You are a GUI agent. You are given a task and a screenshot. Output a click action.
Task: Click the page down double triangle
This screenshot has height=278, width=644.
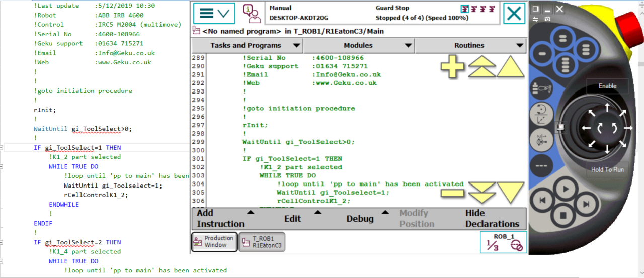pos(481,193)
